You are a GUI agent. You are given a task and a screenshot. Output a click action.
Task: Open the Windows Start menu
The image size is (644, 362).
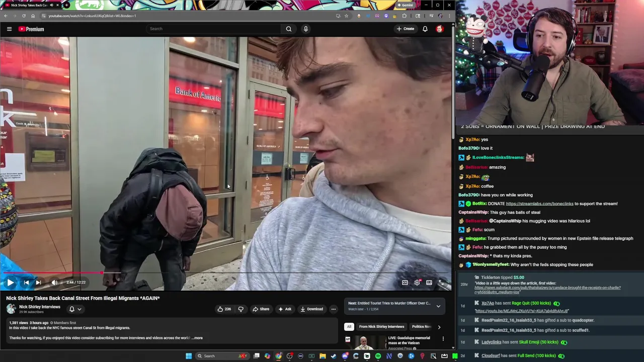pyautogui.click(x=189, y=356)
